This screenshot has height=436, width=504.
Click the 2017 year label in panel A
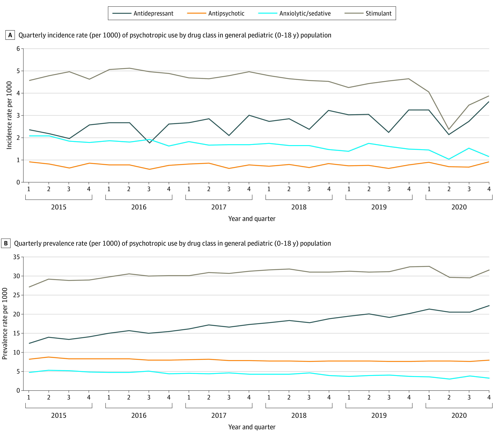point(219,207)
